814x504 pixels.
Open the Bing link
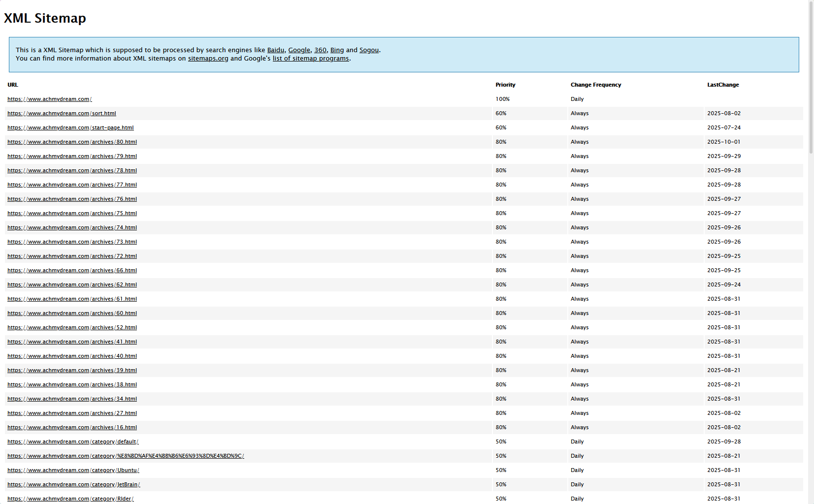(337, 50)
